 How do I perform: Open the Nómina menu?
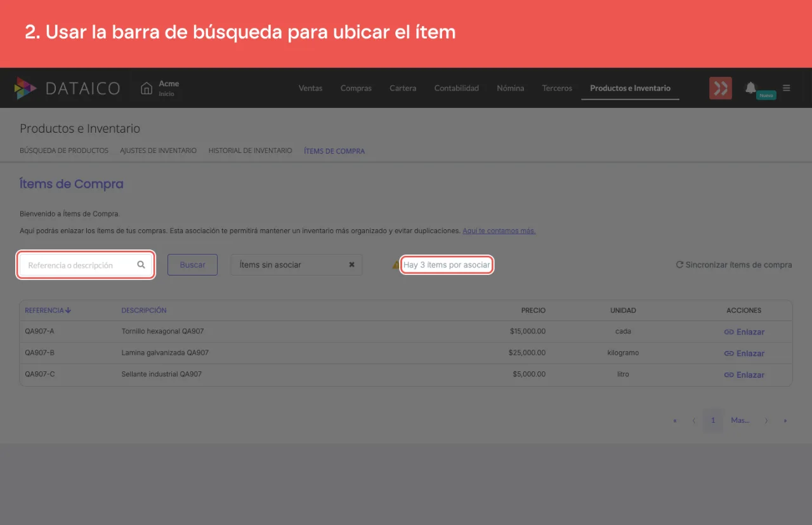511,88
